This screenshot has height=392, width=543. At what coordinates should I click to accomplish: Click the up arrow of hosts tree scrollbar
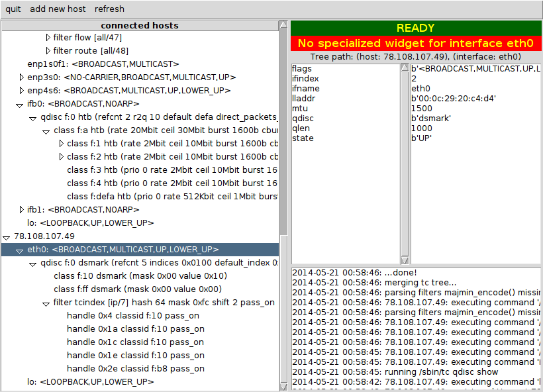point(283,24)
